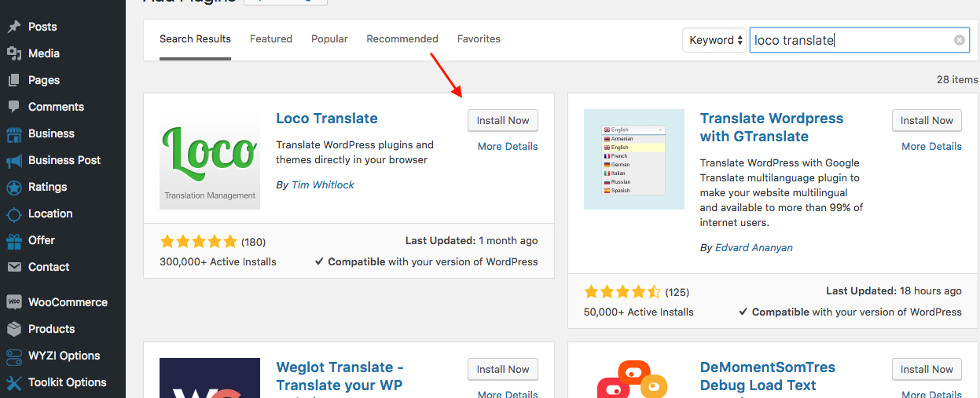Open Business via its store icon
The width and height of the screenshot is (980, 398).
(14, 133)
